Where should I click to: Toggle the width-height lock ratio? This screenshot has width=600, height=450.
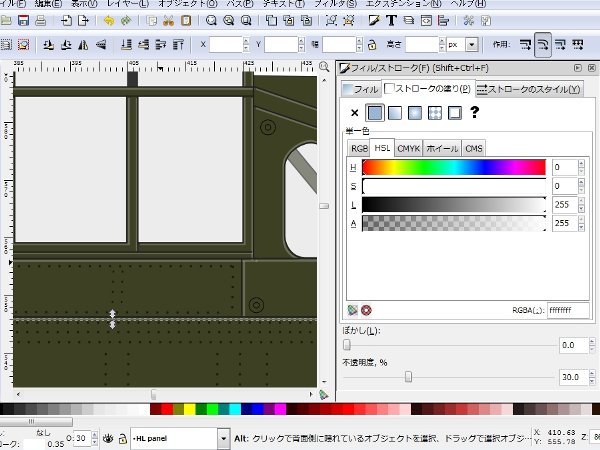point(371,45)
